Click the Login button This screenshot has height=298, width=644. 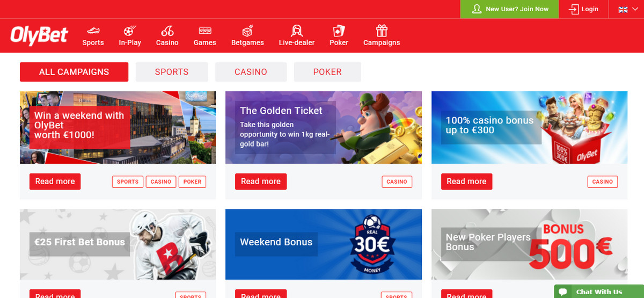pos(584,9)
